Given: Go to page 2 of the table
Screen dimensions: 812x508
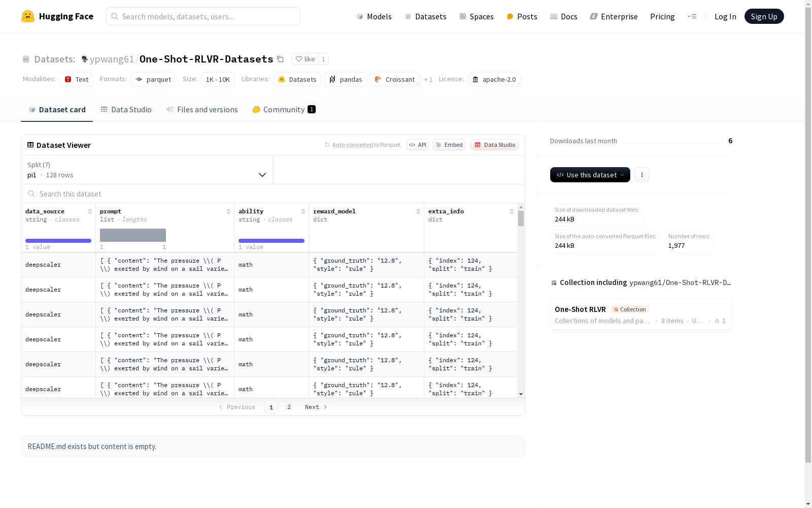Looking at the screenshot, I should point(289,407).
